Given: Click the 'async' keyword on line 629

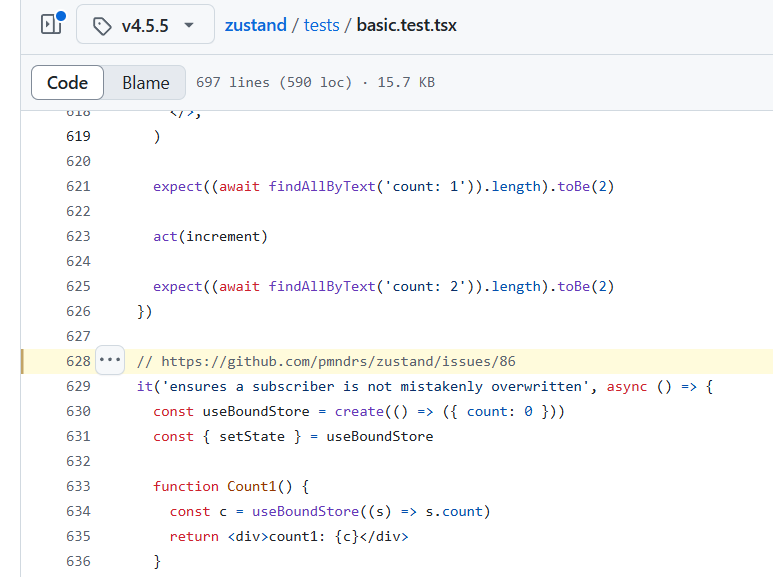Looking at the screenshot, I should (x=627, y=387).
